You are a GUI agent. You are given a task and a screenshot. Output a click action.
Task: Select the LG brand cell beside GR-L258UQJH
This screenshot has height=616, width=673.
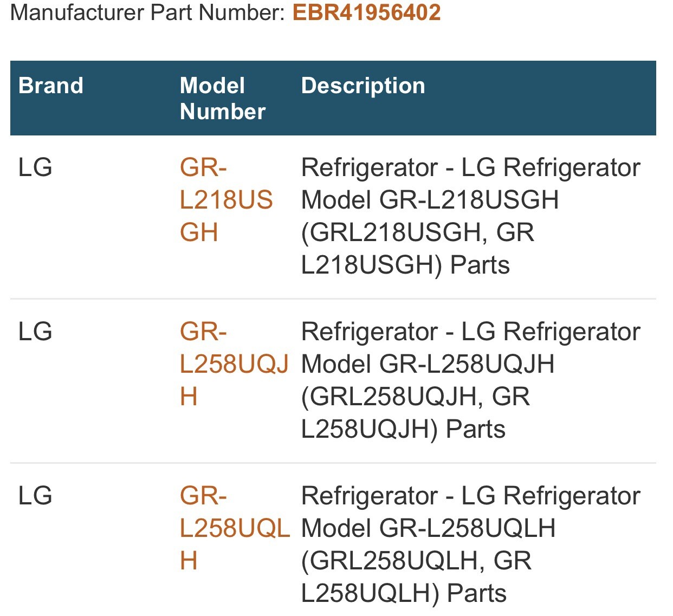click(x=35, y=332)
